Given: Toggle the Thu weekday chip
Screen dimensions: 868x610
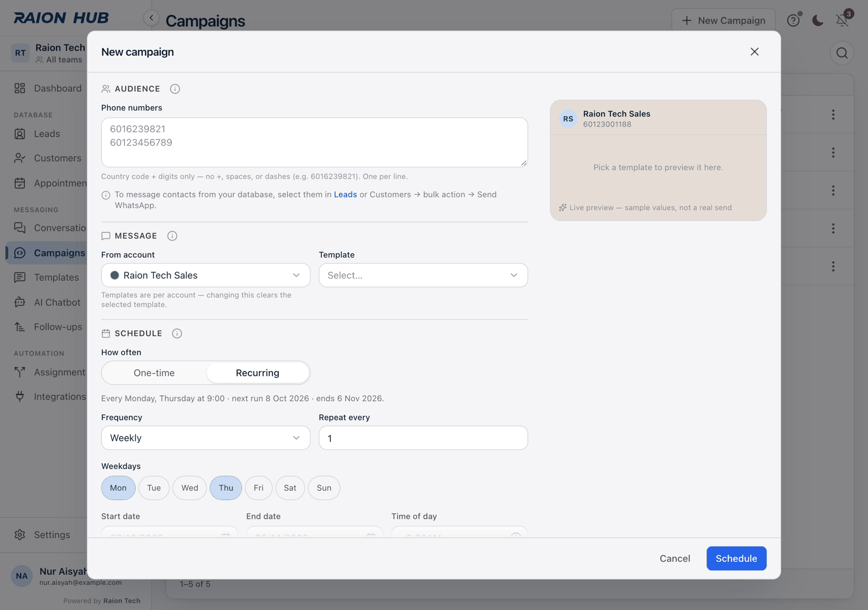Looking at the screenshot, I should (226, 488).
